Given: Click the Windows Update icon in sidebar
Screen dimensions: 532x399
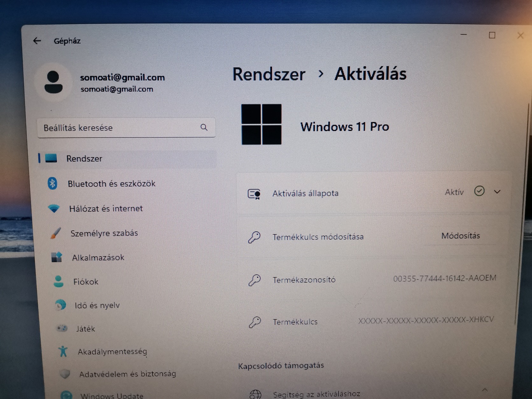Looking at the screenshot, I should tap(66, 395).
